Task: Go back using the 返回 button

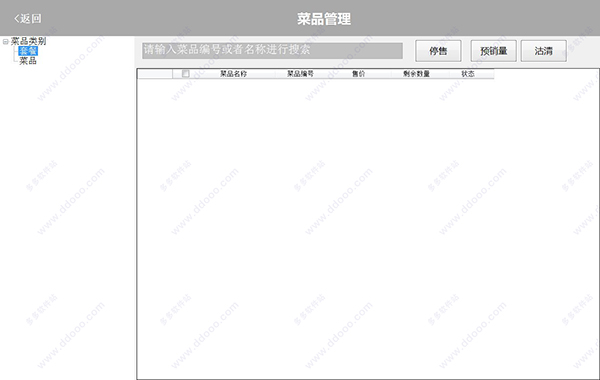Action: [x=28, y=18]
